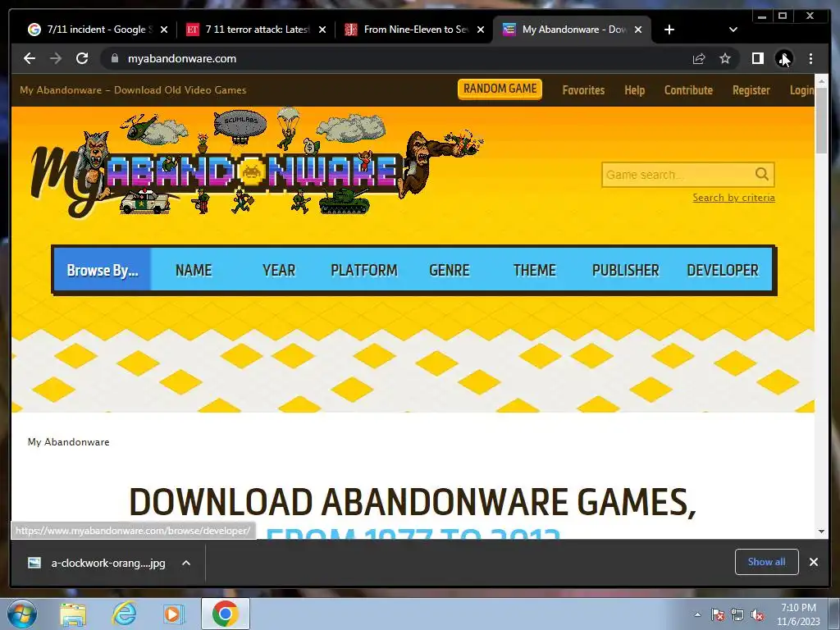Browse games by THEME
This screenshot has height=630, width=840.
point(534,270)
